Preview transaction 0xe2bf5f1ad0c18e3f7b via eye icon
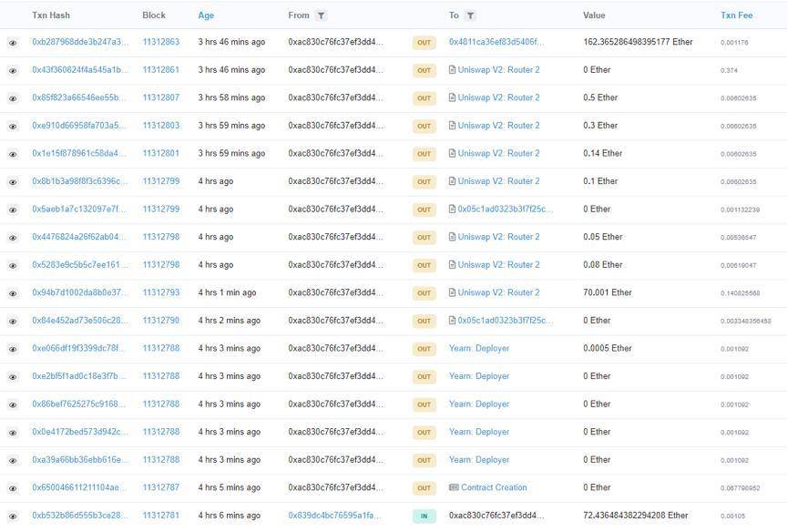Screen dimensions: 788x532 point(13,377)
